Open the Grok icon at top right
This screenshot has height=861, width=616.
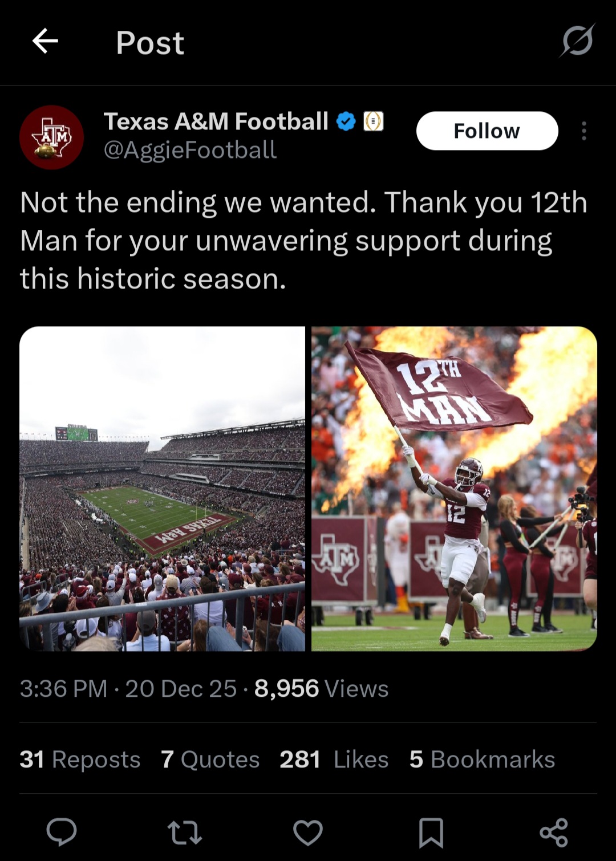coord(577,40)
